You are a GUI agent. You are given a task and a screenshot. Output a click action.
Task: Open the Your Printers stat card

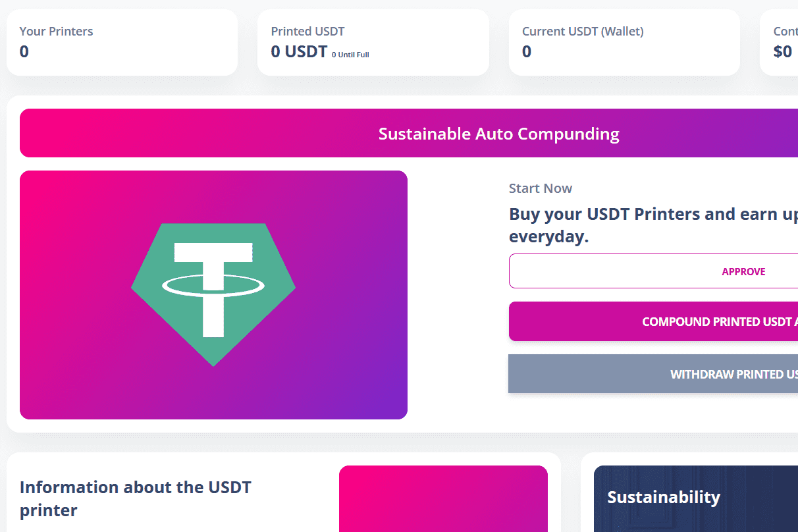tap(122, 42)
